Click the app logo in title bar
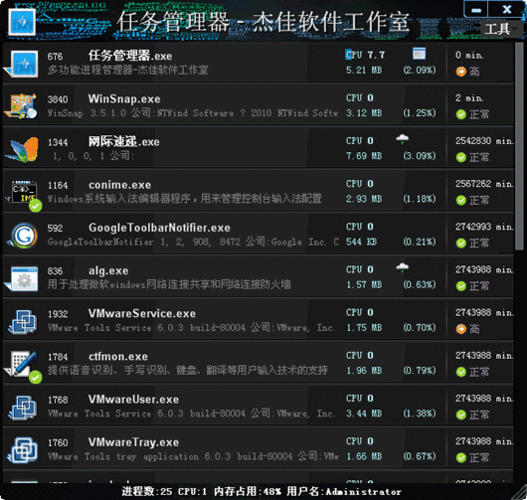This screenshot has height=500, width=527. 22,22
